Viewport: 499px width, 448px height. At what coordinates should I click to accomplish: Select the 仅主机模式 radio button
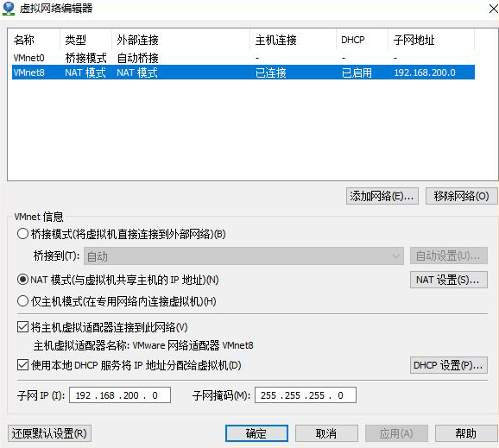click(x=23, y=301)
